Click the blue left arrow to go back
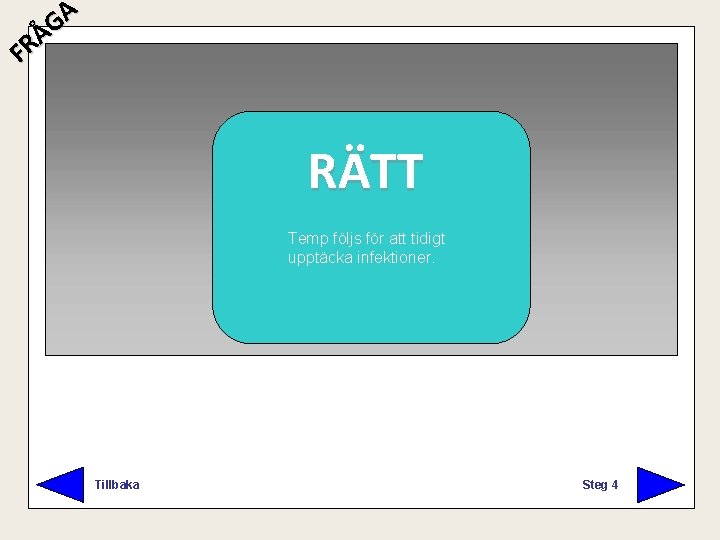 (61, 485)
